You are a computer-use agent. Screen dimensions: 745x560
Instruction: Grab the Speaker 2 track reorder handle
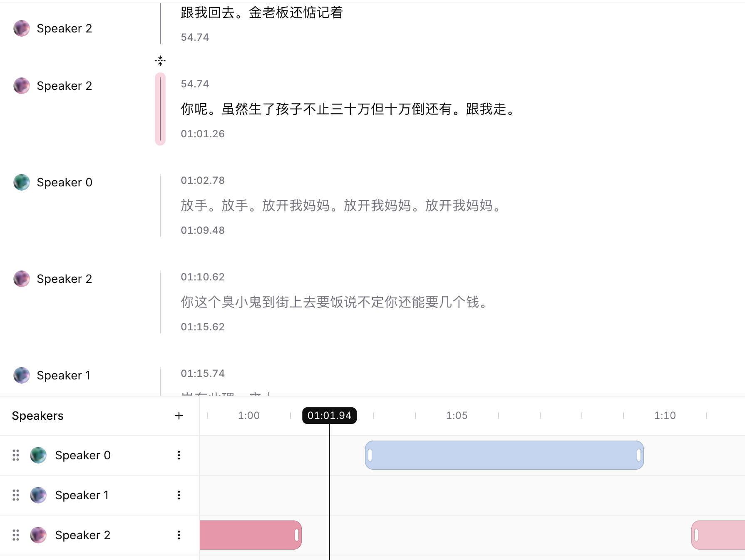(x=16, y=535)
